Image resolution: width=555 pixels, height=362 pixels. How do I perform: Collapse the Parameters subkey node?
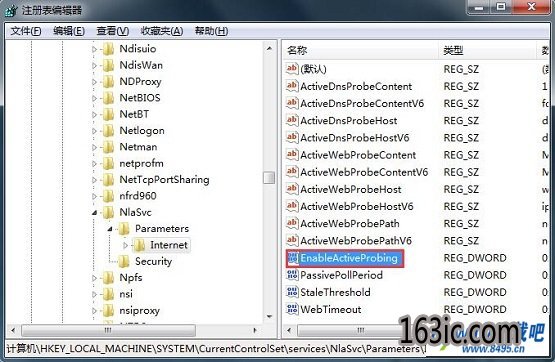pyautogui.click(x=110, y=229)
